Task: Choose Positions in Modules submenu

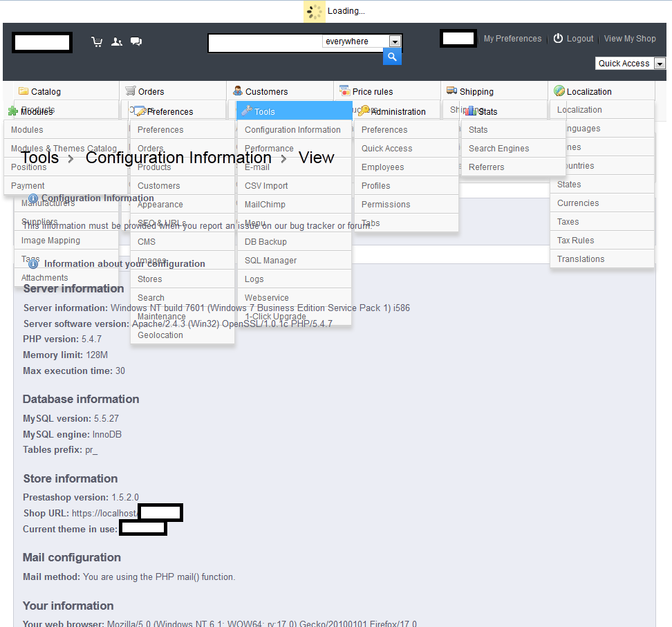Action: (66, 167)
